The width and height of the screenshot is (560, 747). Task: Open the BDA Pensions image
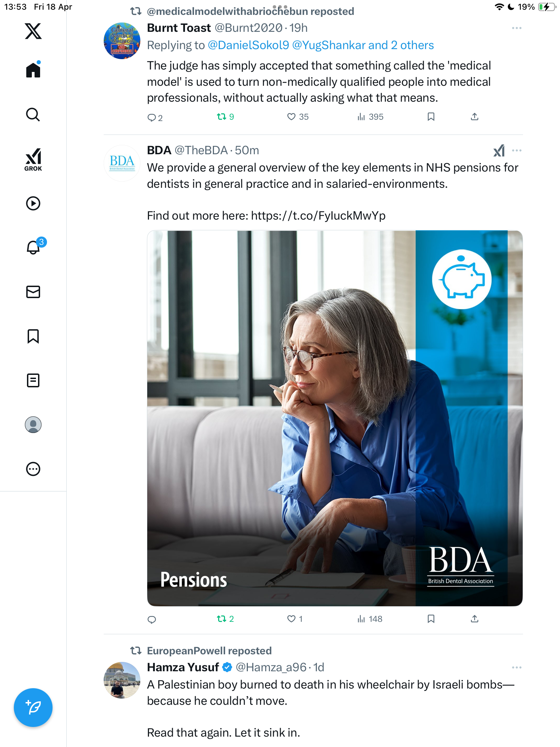point(335,418)
